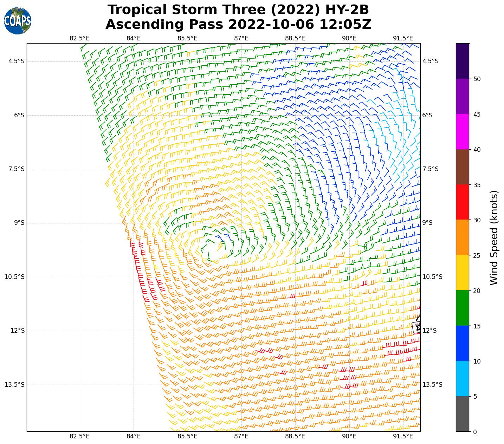Choose the dark blue 10–15 knot band
The width and height of the screenshot is (504, 444).
[462, 343]
